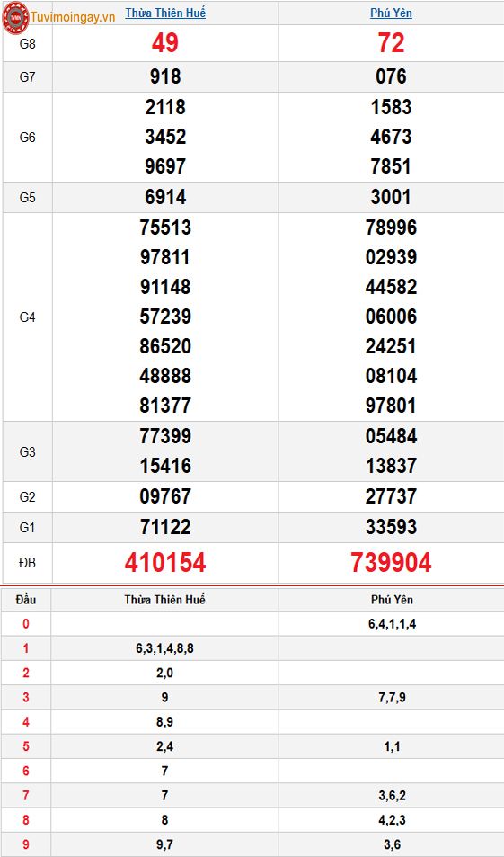Select the G7 row label

[x=27, y=77]
